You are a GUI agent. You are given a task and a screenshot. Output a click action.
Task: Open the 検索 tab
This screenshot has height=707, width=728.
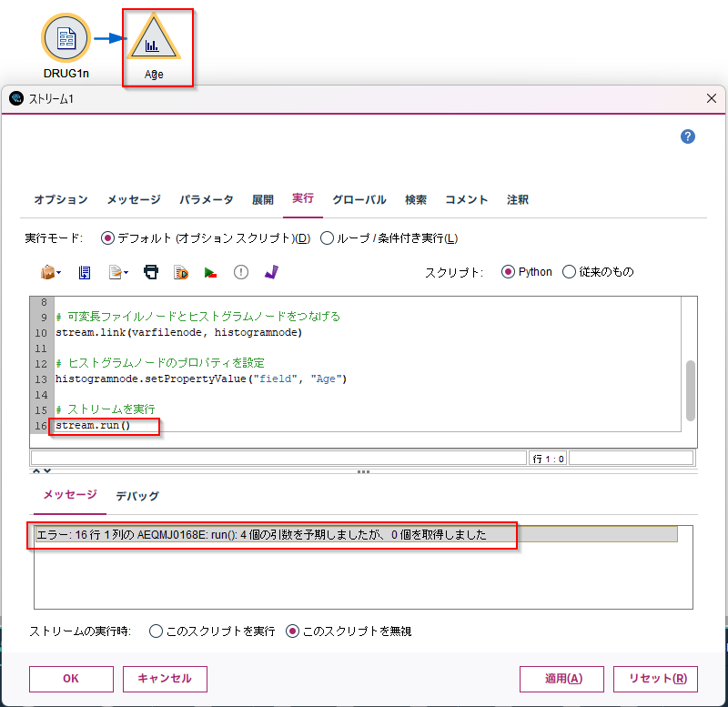point(416,199)
